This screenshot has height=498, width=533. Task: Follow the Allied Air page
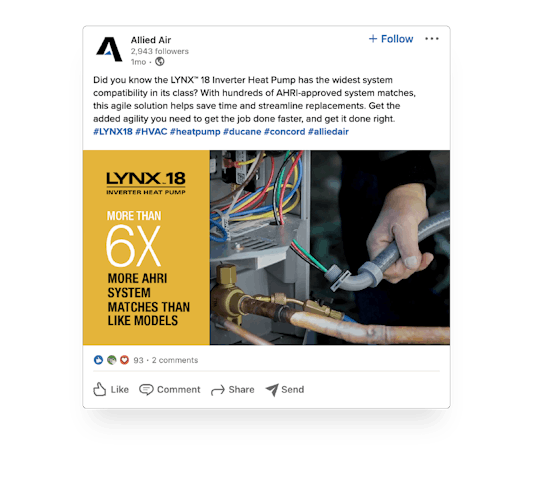(391, 39)
